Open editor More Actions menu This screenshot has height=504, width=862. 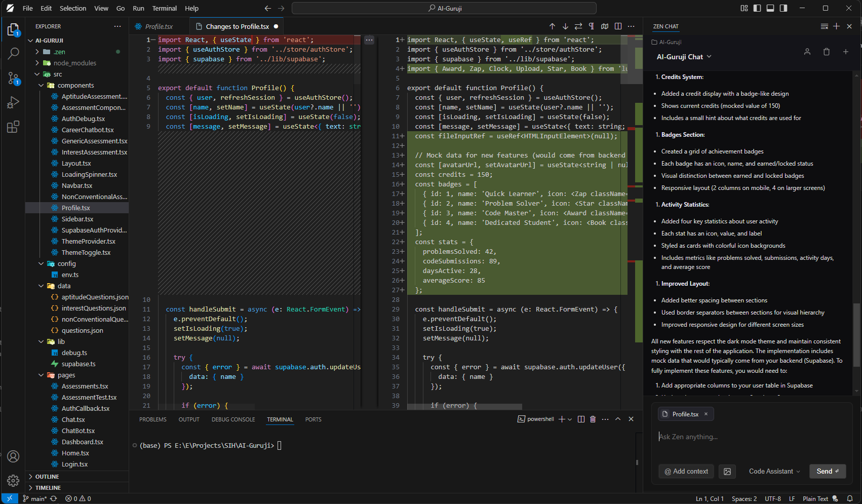[x=631, y=26]
